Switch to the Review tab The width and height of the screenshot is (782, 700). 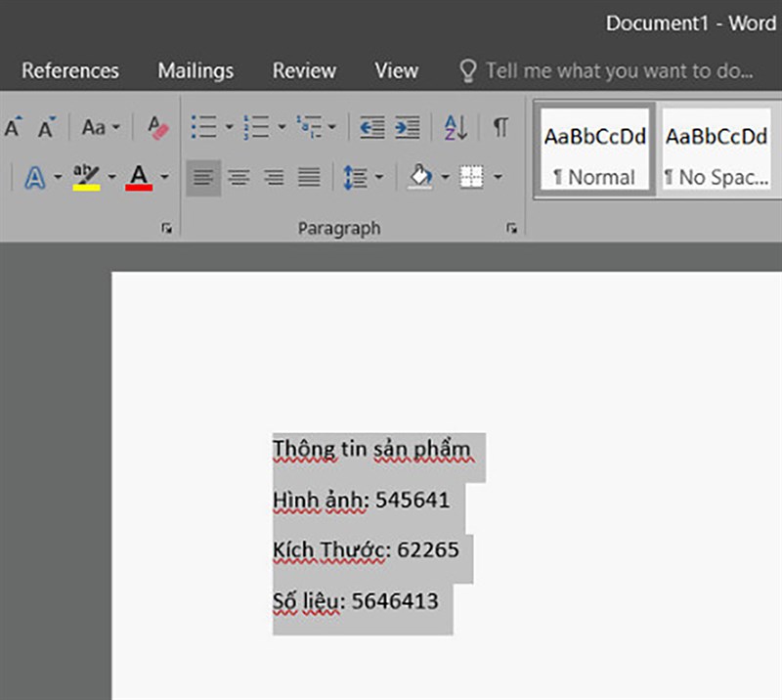tap(303, 70)
